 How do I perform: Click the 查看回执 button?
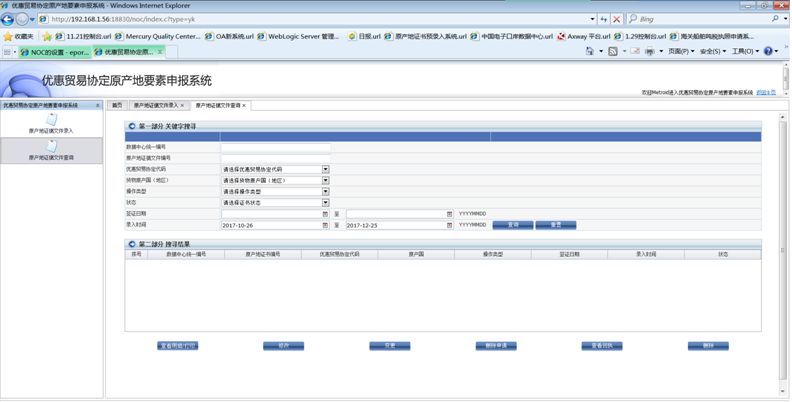pos(602,346)
